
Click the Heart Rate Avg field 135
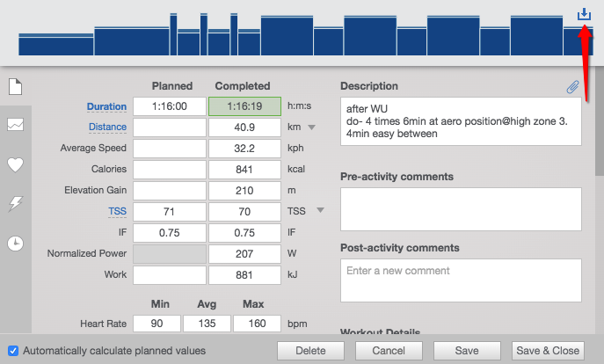click(x=207, y=324)
